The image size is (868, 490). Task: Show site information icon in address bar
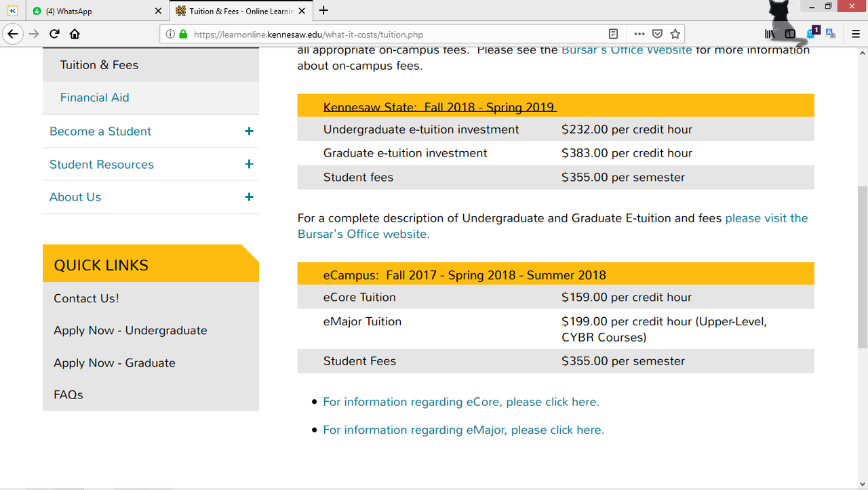[x=170, y=34]
